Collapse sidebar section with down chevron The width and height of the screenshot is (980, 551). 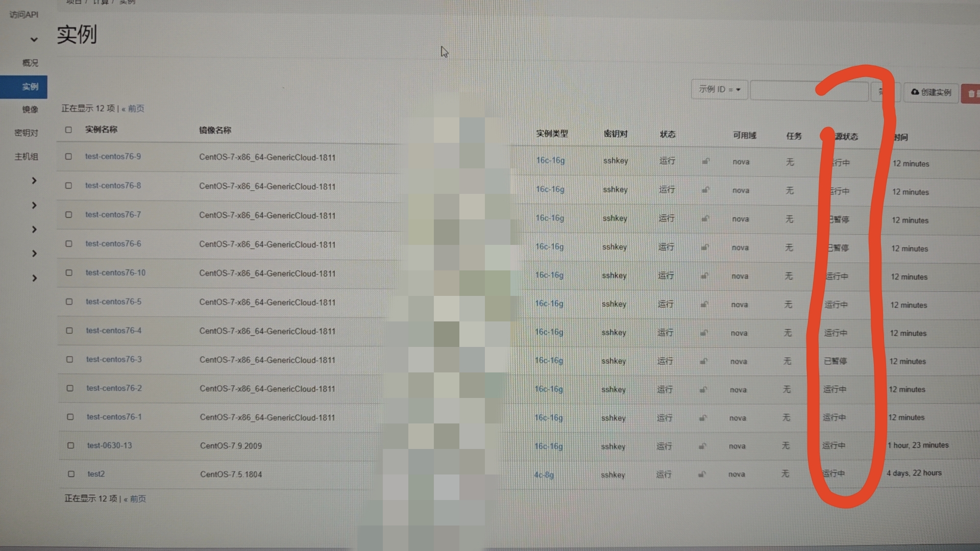34,39
